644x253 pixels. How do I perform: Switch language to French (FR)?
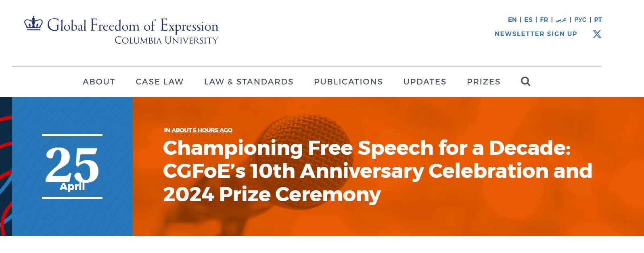point(544,20)
